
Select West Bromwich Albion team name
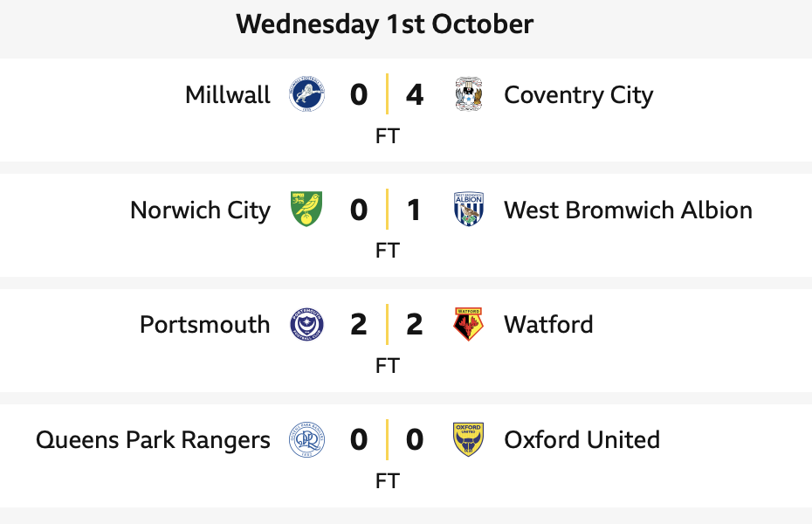(x=628, y=210)
